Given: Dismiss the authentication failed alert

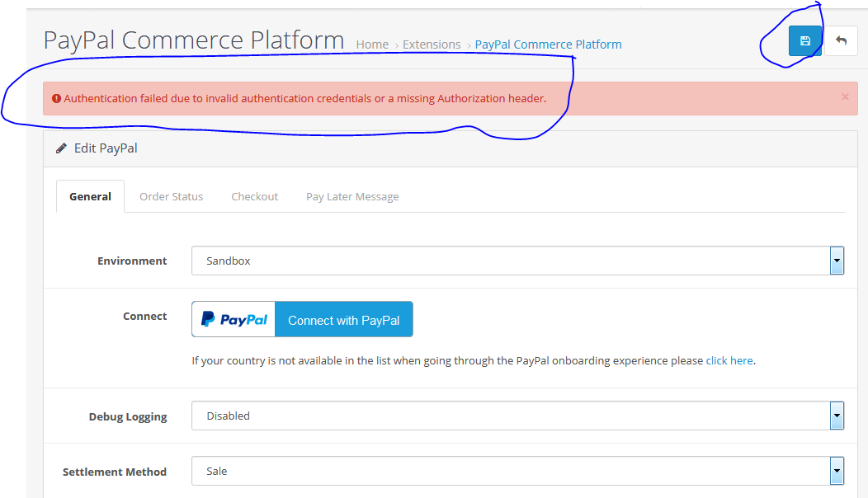Looking at the screenshot, I should [845, 97].
